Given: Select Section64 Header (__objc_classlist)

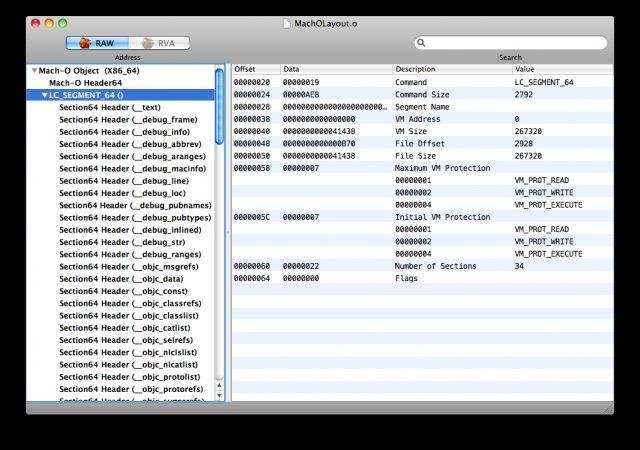Looking at the screenshot, I should tap(129, 316).
